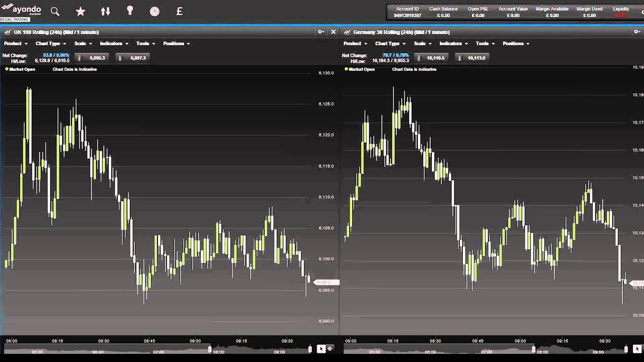This screenshot has height=362, width=644.
Task: Click Germany 30 Market Open status
Action: [360, 69]
